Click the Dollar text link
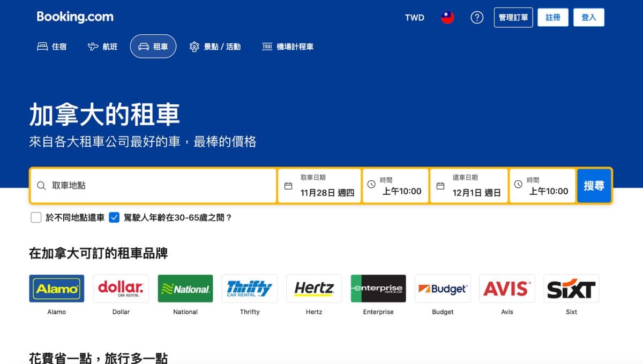643x364 pixels. pos(121,312)
